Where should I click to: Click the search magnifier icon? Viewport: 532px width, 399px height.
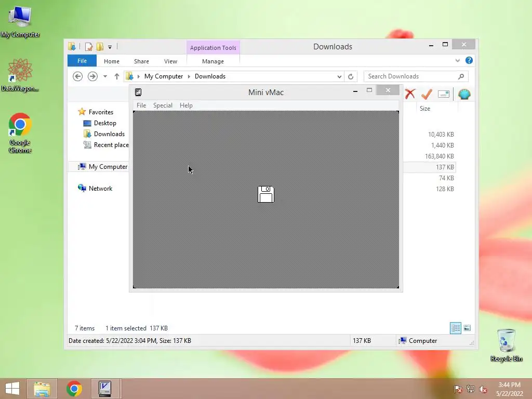461,76
